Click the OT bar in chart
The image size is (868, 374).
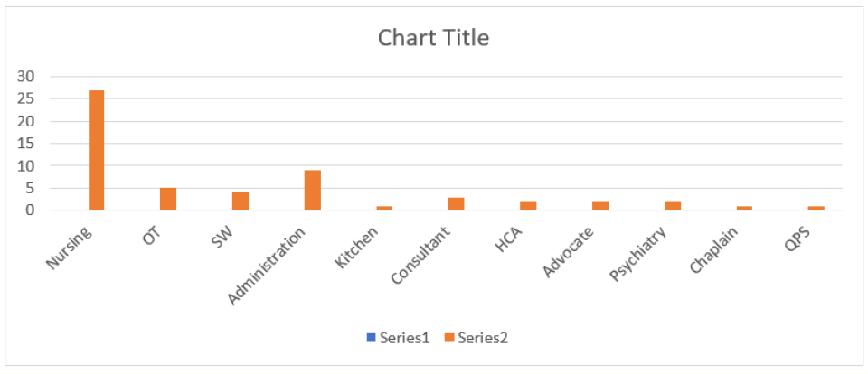tap(168, 199)
